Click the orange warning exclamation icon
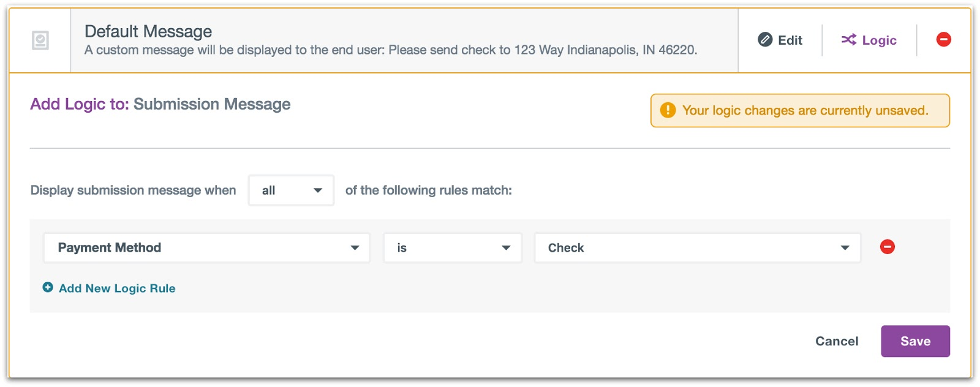 [x=668, y=110]
